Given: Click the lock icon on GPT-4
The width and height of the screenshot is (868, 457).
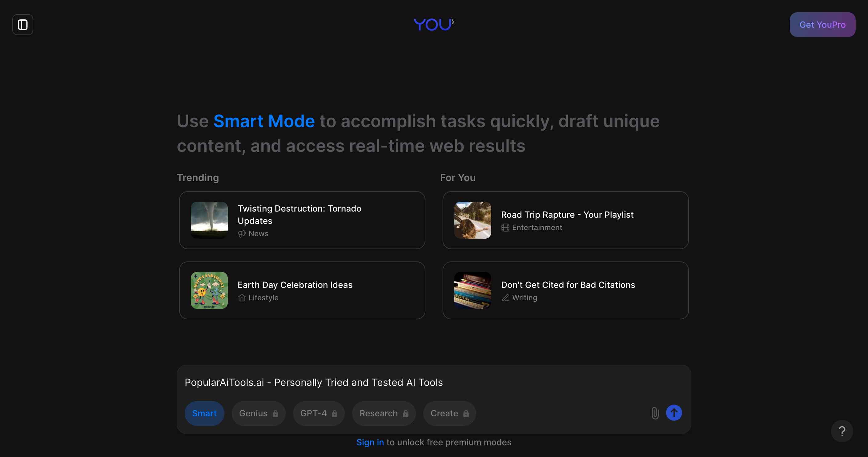Looking at the screenshot, I should tap(334, 414).
